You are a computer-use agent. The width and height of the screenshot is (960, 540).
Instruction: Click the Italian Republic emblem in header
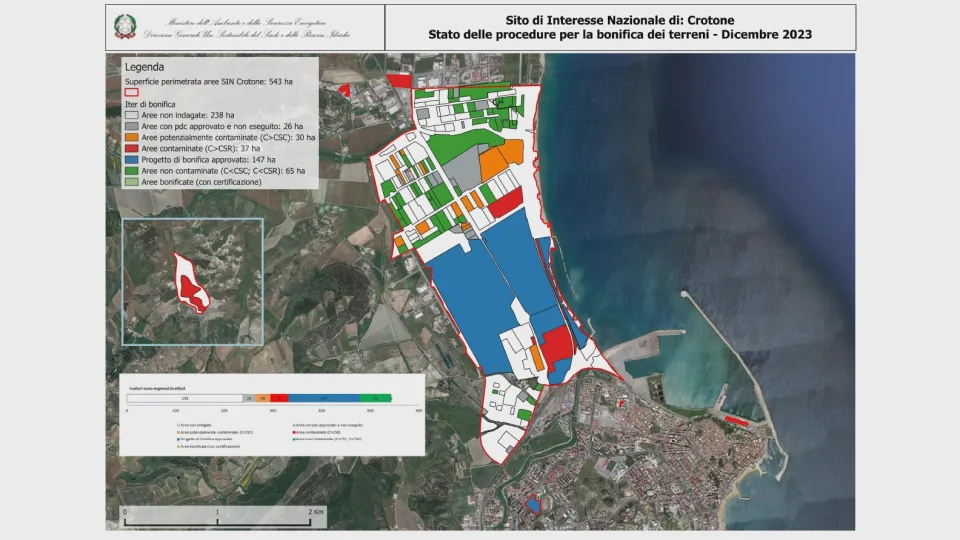(125, 26)
